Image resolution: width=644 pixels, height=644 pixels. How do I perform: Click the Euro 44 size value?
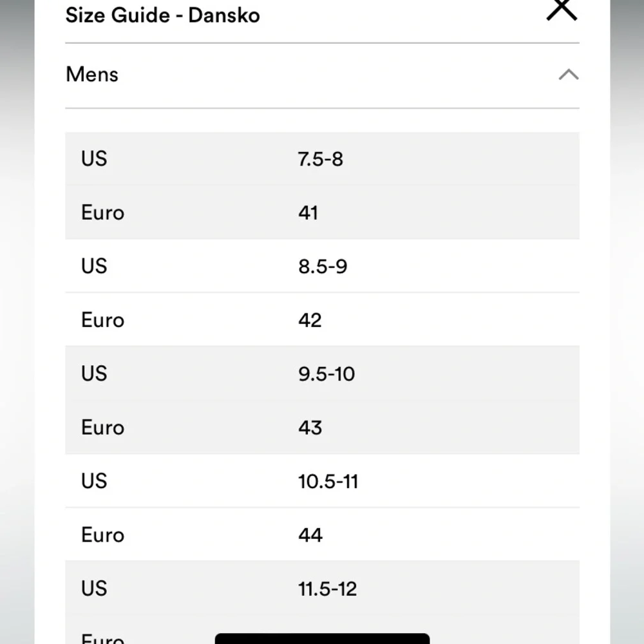(310, 535)
